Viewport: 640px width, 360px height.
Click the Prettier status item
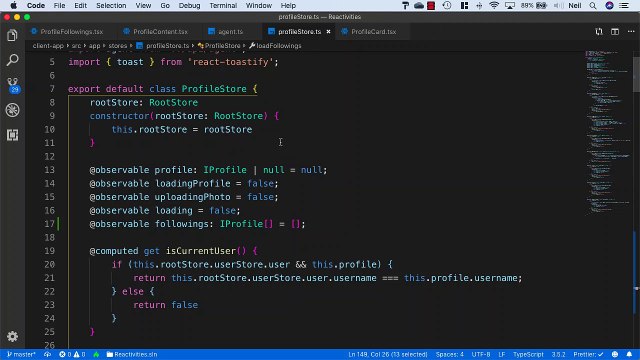[x=588, y=354]
